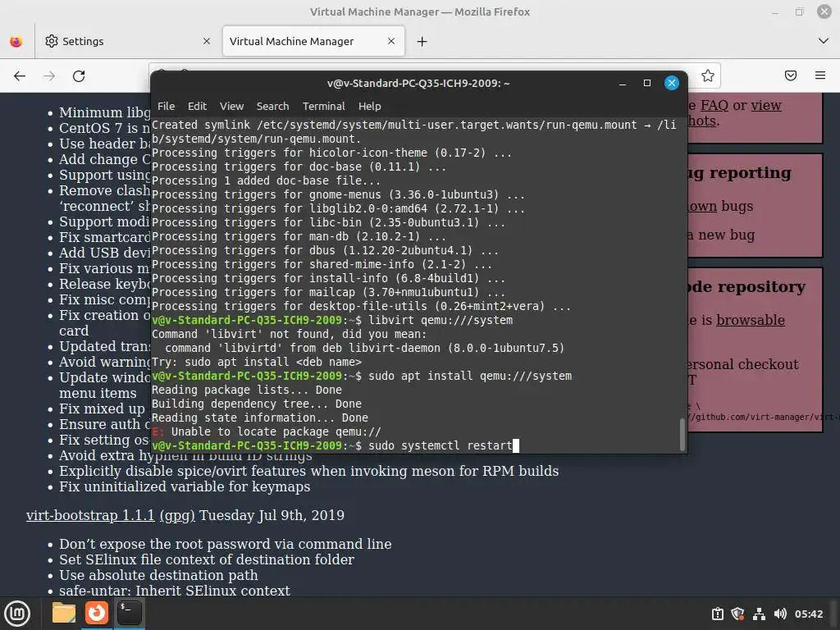
Task: Click the 'Processing triggers for desktop-file-utils' line
Action: tap(361, 307)
